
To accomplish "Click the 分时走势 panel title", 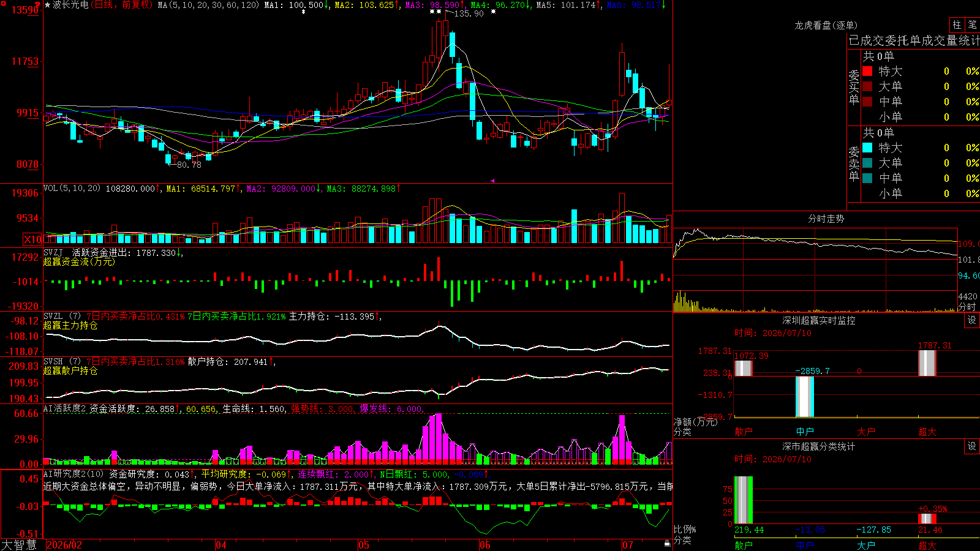I will click(826, 219).
